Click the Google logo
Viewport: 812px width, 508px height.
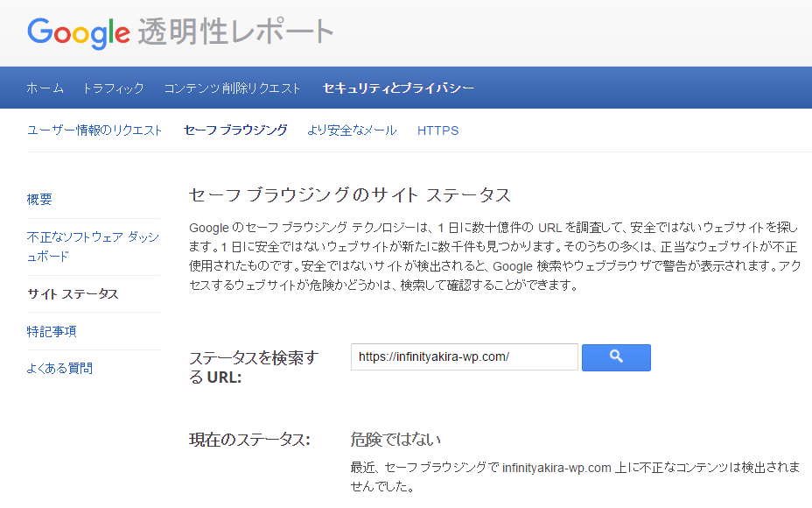[78, 32]
